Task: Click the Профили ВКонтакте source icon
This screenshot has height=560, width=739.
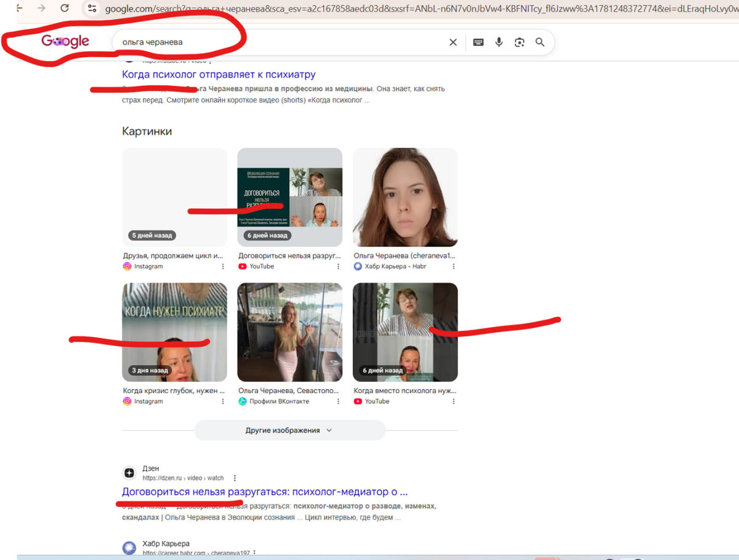Action: tap(243, 401)
